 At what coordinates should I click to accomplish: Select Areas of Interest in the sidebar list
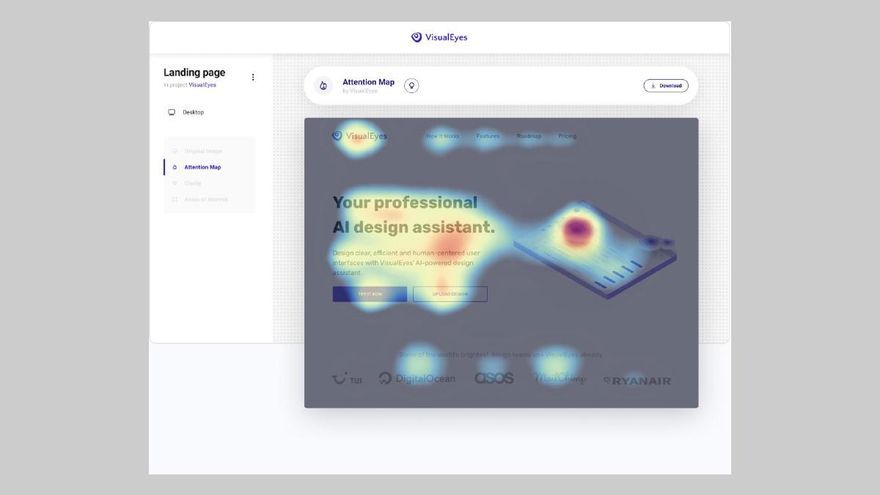pos(206,199)
